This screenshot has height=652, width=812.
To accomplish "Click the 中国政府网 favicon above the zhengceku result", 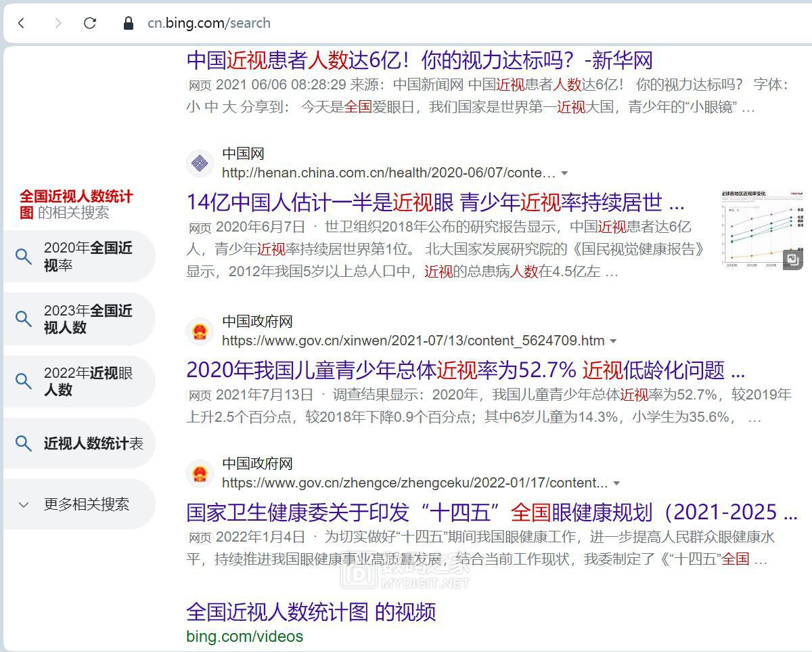I will (x=200, y=474).
